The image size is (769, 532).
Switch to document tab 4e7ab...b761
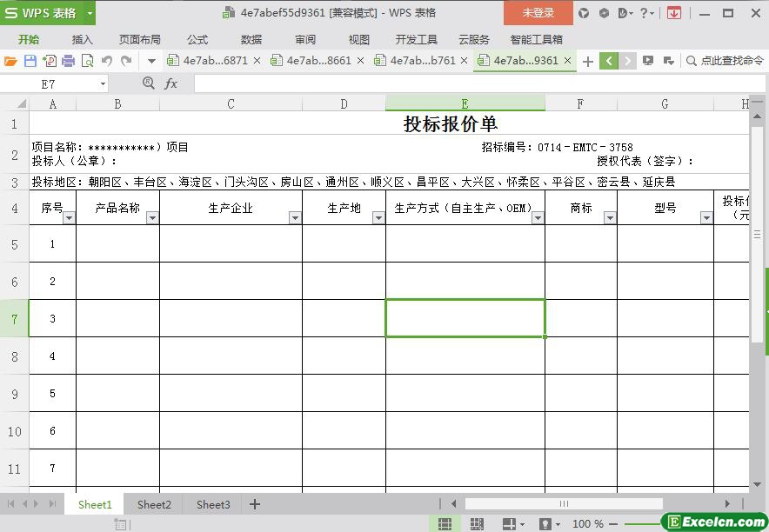[416, 61]
